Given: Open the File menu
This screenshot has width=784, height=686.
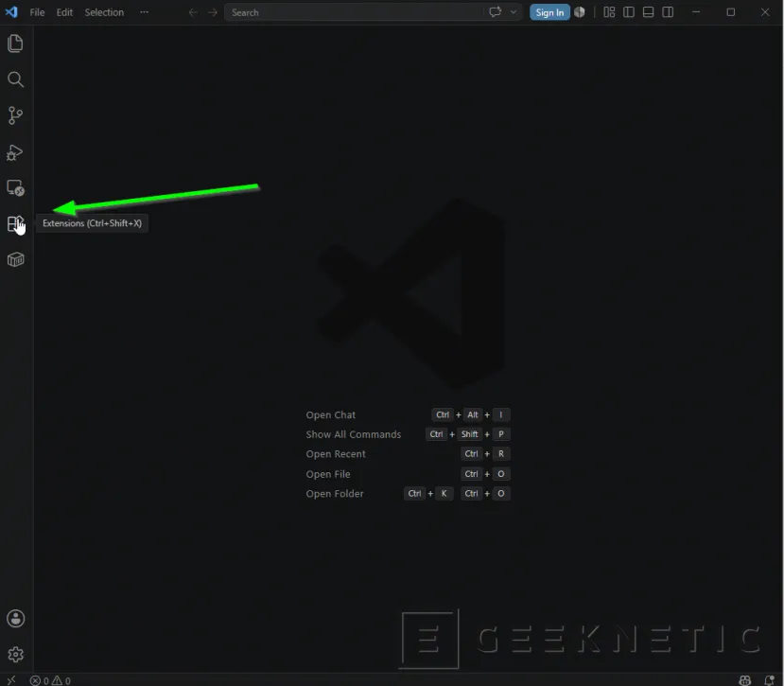Looking at the screenshot, I should coord(37,12).
